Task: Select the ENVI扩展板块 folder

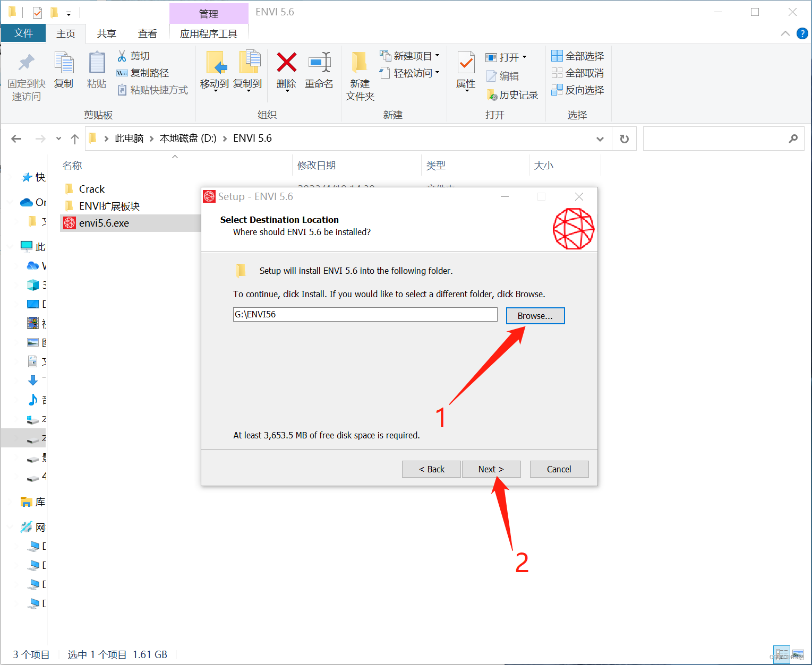Action: [x=102, y=206]
